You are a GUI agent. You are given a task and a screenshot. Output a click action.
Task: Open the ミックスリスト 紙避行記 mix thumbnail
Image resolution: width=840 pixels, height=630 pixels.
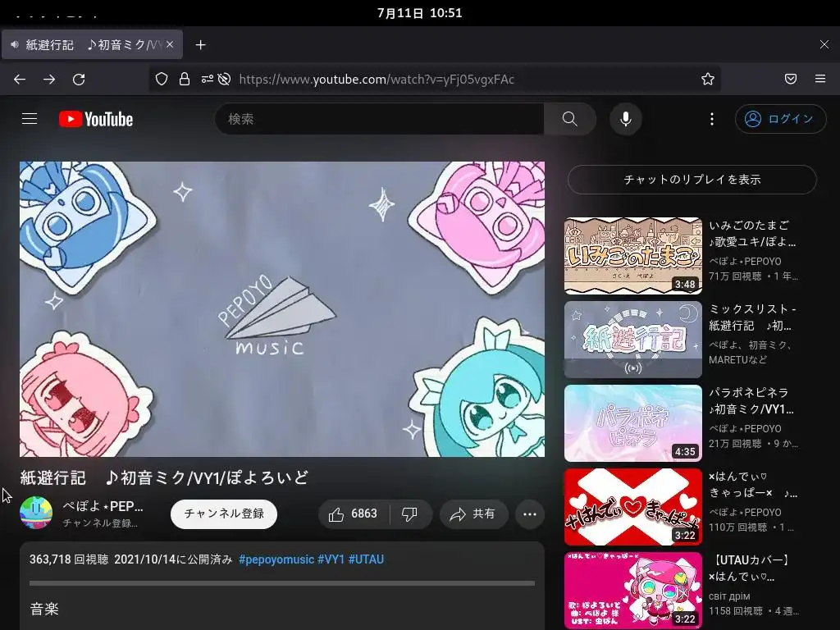tap(633, 340)
